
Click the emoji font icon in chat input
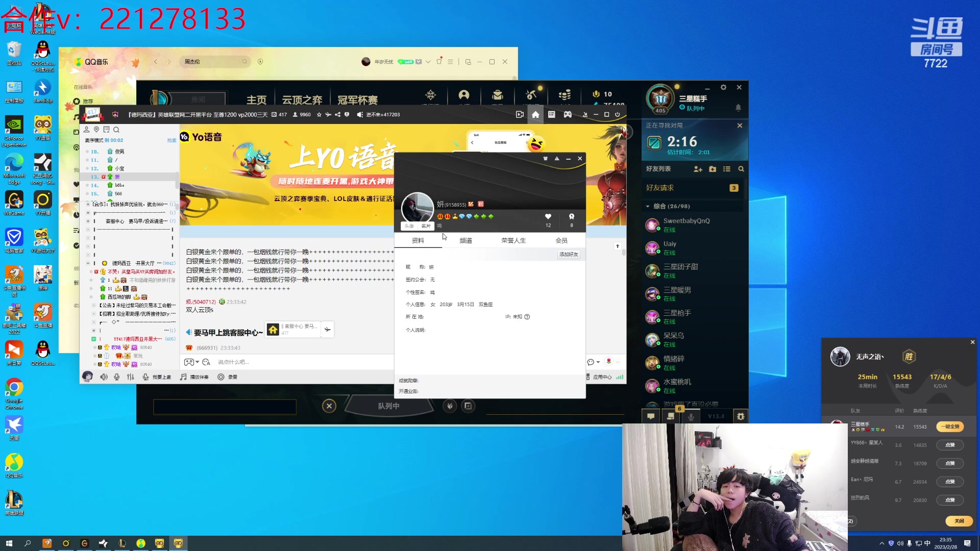[206, 362]
